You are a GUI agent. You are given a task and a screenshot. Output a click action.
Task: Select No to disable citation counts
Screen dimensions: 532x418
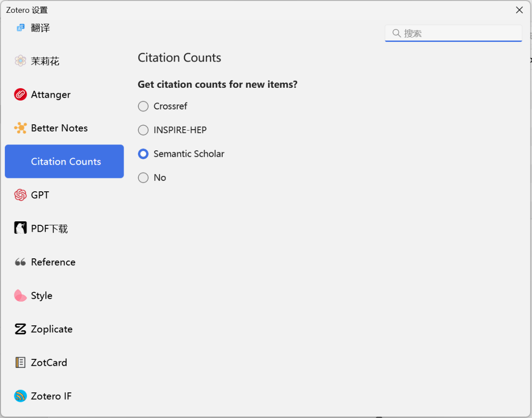click(143, 178)
